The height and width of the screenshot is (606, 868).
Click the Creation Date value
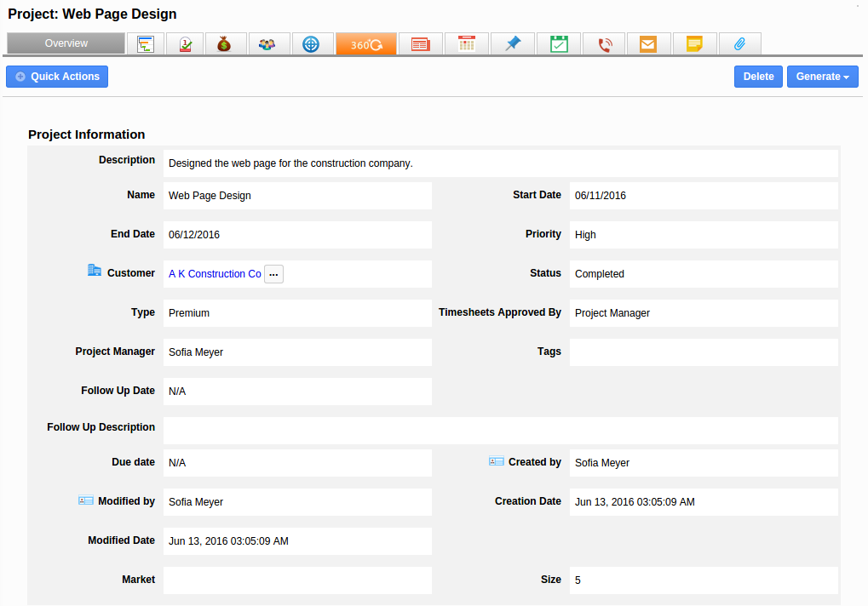click(x=635, y=502)
